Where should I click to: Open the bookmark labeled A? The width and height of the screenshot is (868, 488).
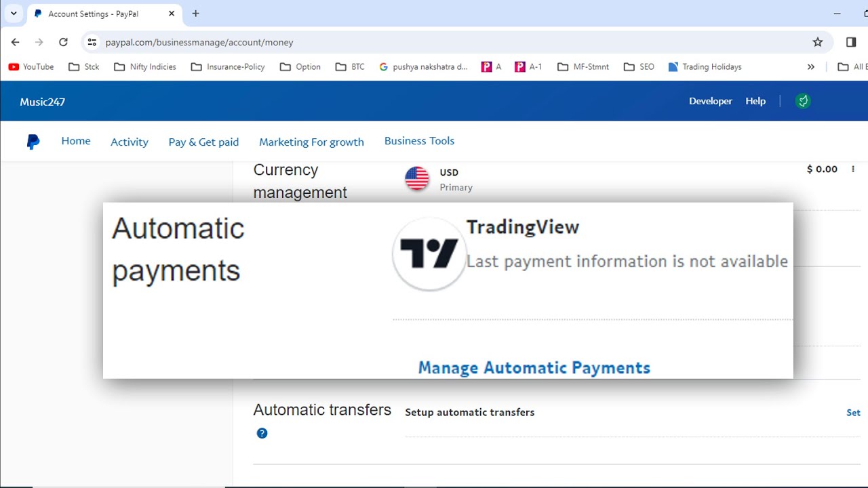[x=492, y=66]
